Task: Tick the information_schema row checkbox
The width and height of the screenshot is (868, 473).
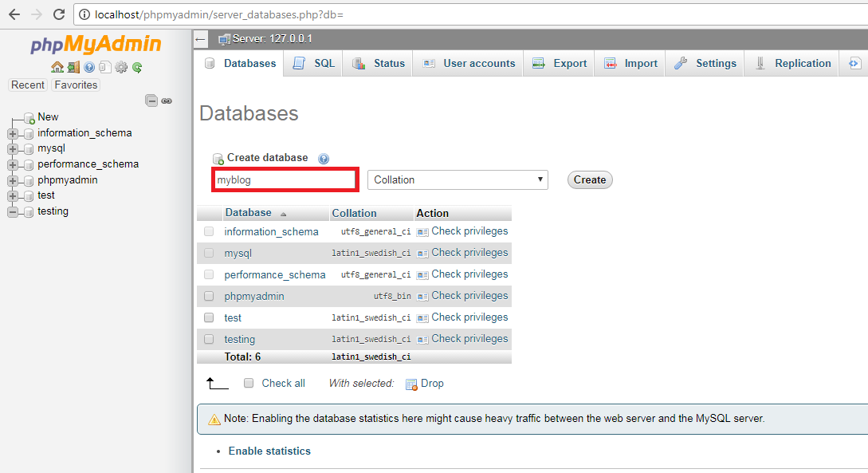Action: coord(209,231)
